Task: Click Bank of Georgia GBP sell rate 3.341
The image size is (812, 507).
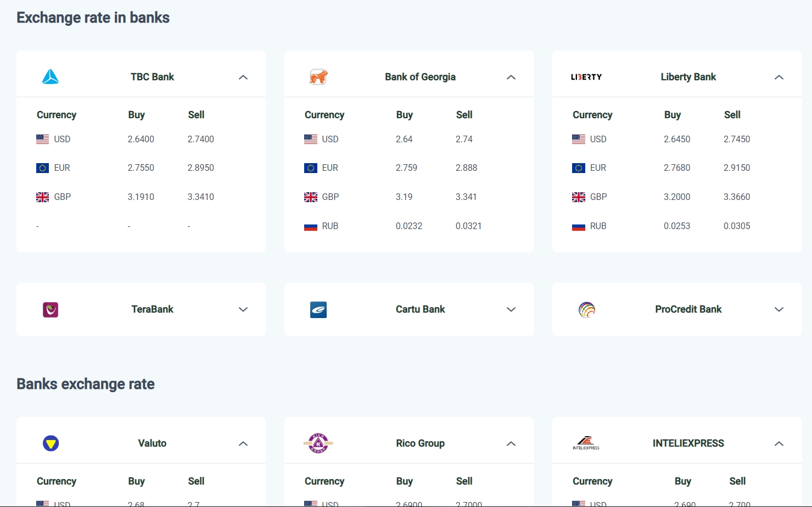Action: tap(466, 197)
